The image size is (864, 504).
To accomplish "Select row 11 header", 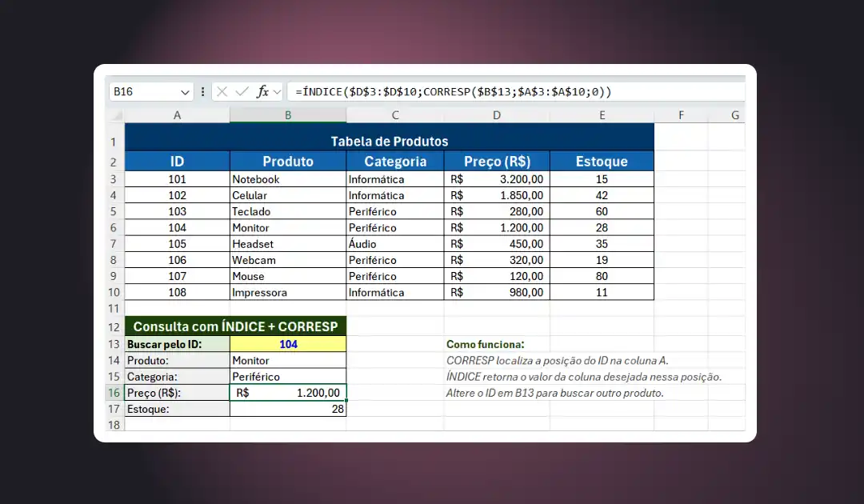I will point(114,309).
